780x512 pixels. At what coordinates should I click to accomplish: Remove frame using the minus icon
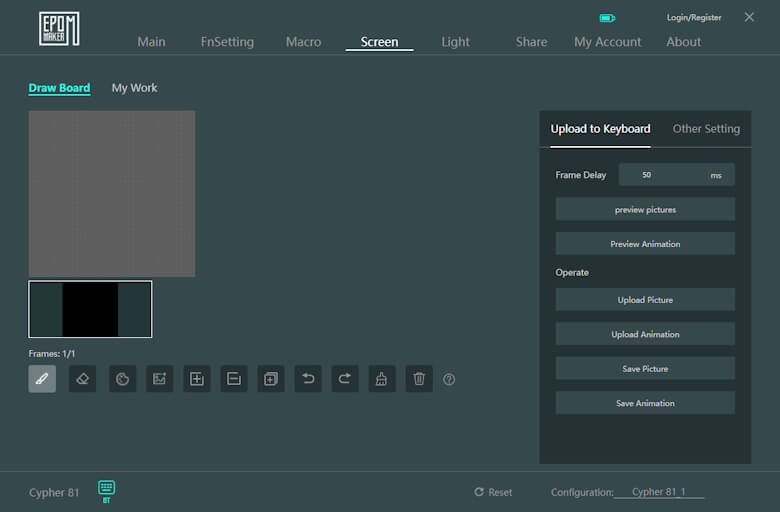233,379
